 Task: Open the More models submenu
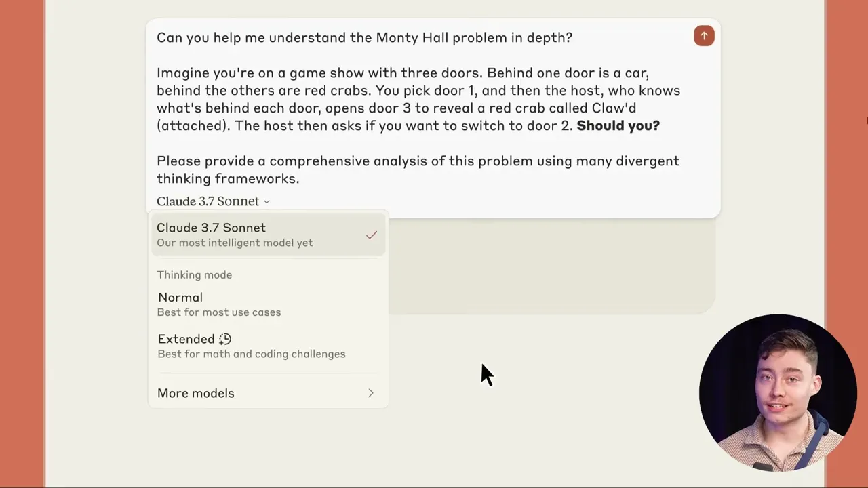click(196, 393)
